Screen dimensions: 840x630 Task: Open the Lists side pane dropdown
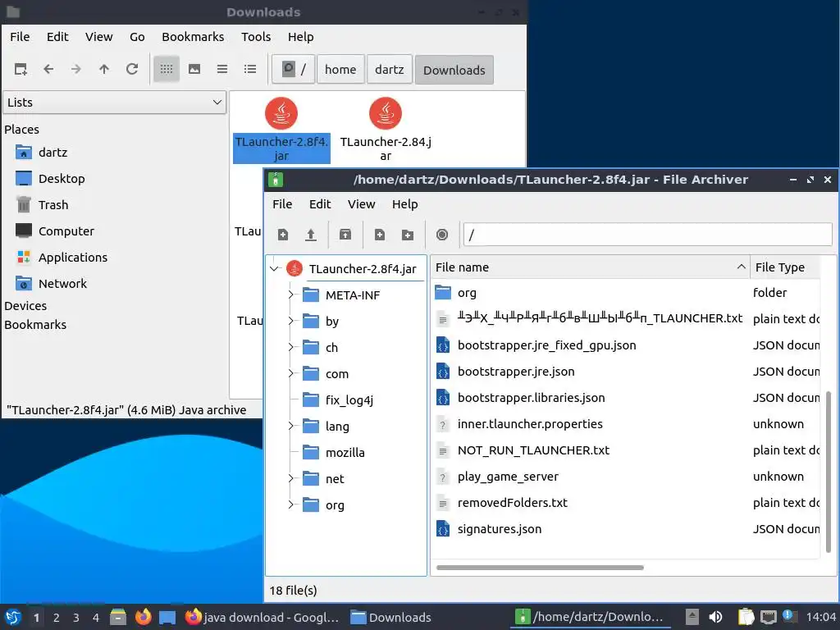(115, 103)
